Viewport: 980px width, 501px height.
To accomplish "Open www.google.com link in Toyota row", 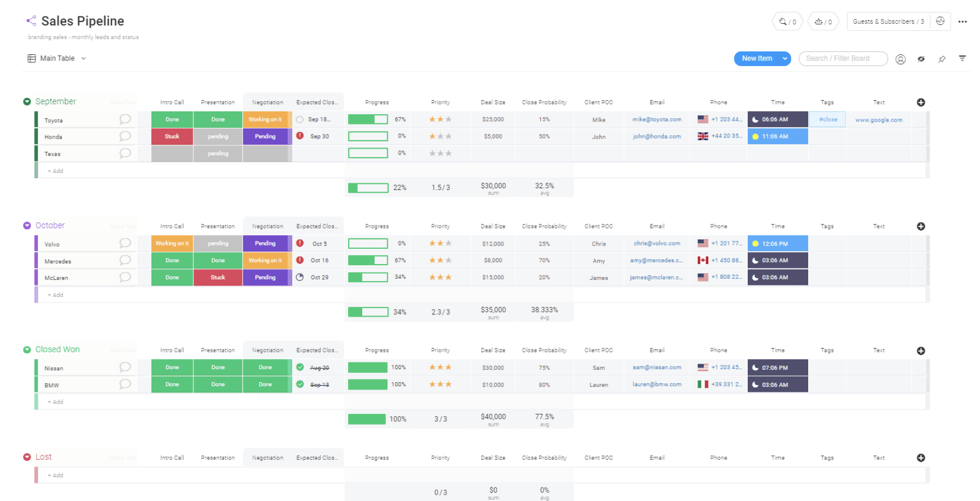I will click(x=879, y=120).
